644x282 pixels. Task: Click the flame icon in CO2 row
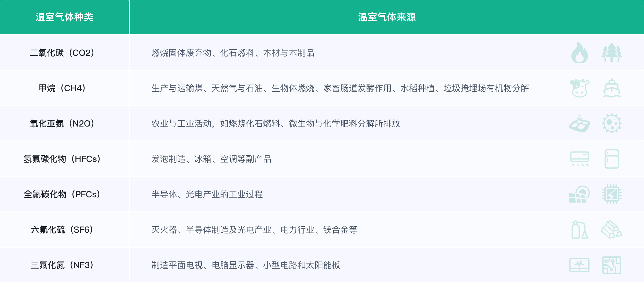point(580,53)
